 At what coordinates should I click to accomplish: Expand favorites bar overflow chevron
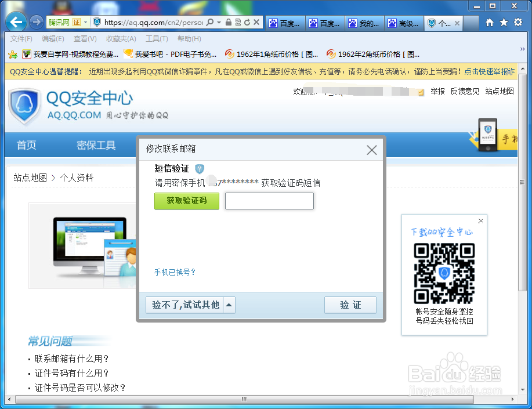(x=523, y=49)
